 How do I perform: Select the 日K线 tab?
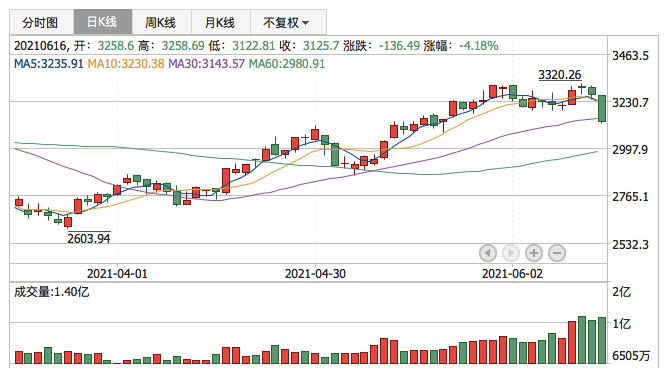tap(103, 22)
